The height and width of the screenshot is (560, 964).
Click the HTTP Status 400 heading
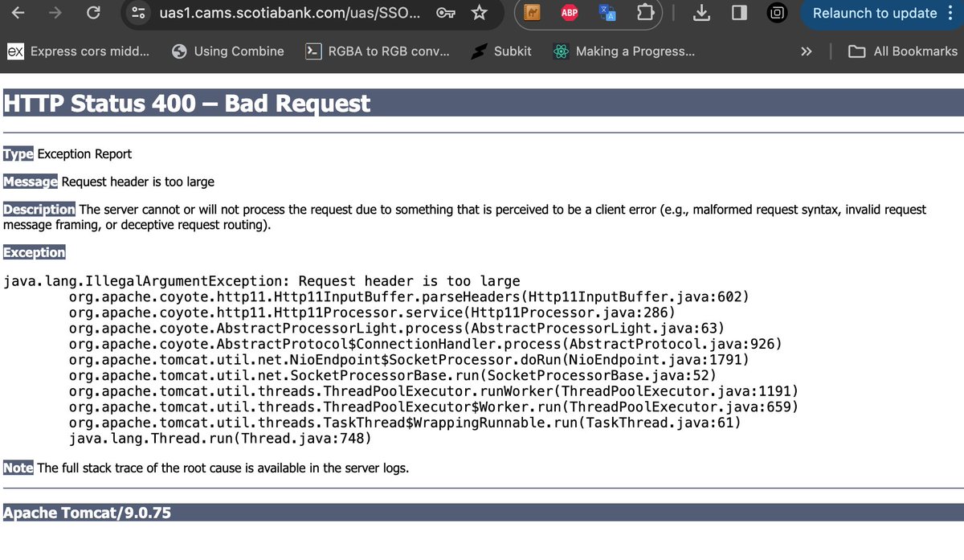[x=186, y=104]
